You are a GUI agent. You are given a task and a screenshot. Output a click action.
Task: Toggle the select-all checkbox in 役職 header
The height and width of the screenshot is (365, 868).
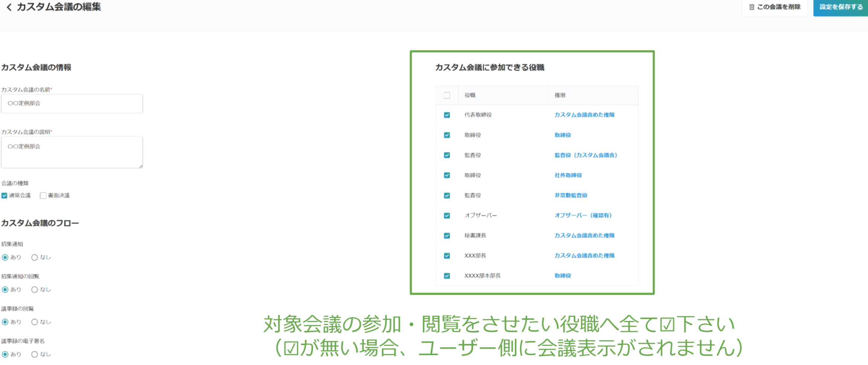coord(447,96)
